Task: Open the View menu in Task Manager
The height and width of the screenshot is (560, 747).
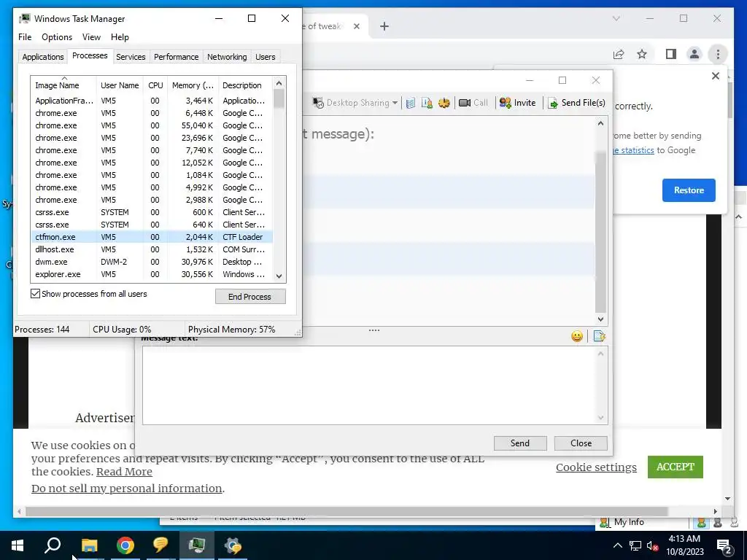Action: (x=91, y=37)
